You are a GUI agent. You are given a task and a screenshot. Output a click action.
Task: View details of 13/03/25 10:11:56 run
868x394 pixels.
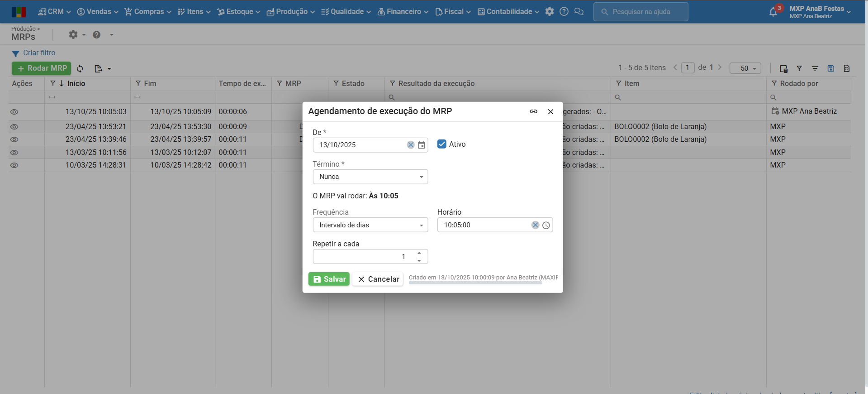(14, 153)
